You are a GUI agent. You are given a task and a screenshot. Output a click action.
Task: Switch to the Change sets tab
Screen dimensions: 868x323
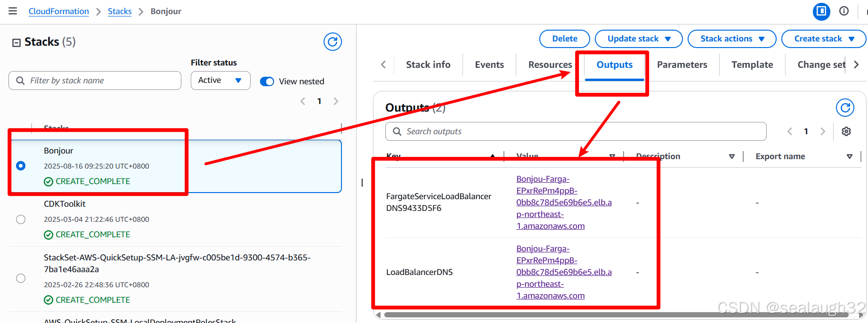821,65
